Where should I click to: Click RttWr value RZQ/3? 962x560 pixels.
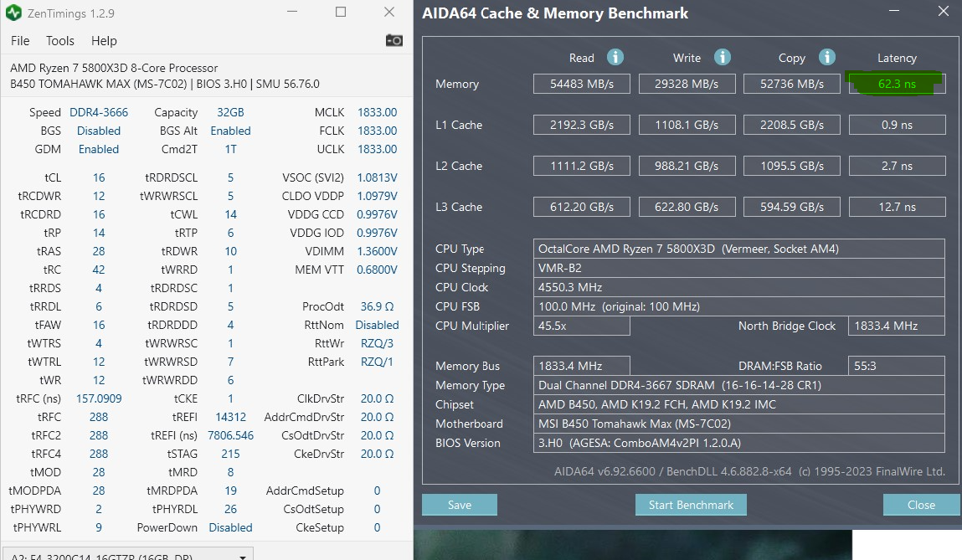[378, 343]
